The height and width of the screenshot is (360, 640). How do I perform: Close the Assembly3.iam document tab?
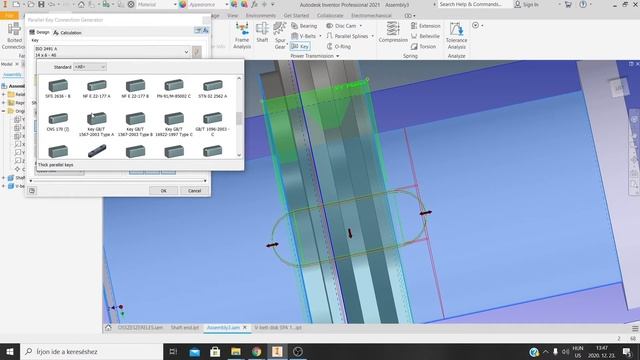245,328
